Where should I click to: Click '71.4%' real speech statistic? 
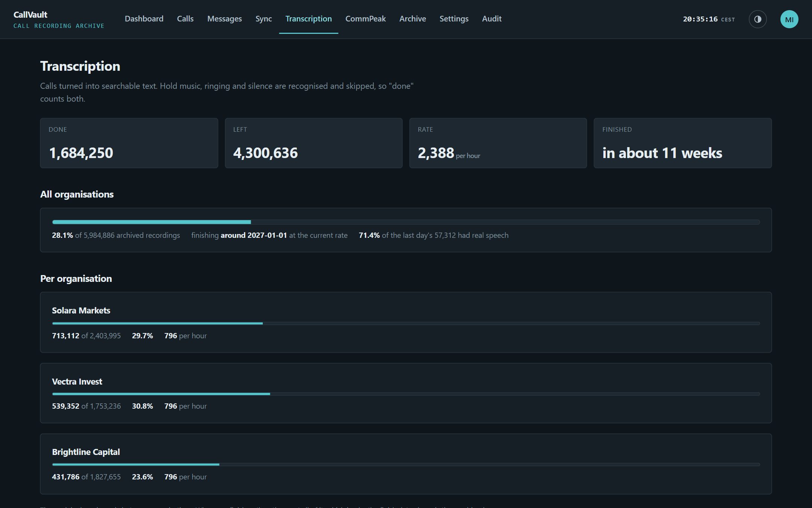point(369,235)
